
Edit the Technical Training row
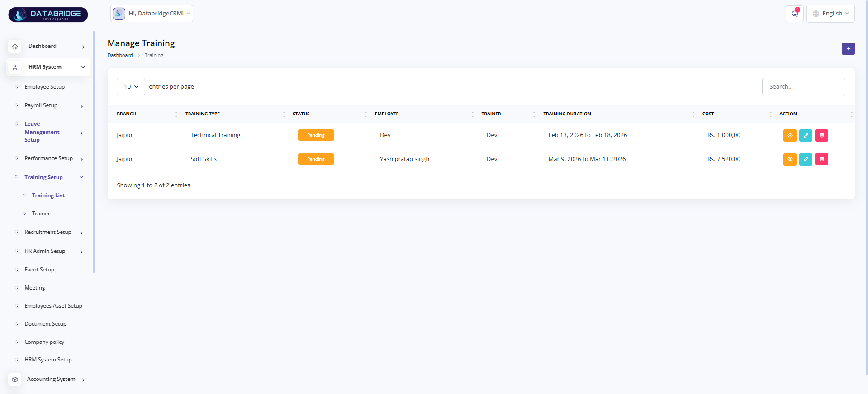[806, 135]
